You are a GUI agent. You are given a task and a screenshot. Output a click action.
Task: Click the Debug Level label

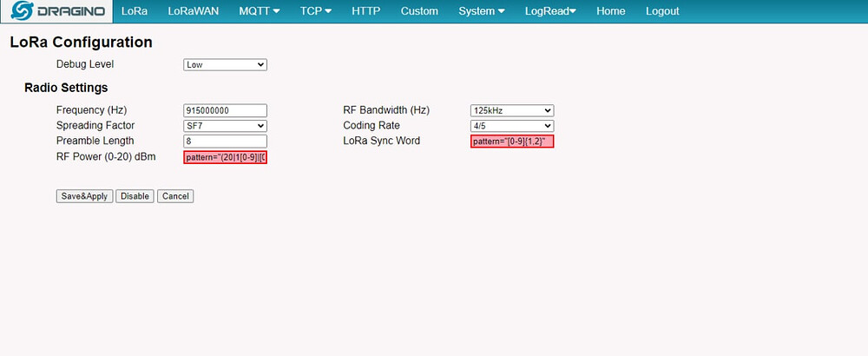point(85,64)
